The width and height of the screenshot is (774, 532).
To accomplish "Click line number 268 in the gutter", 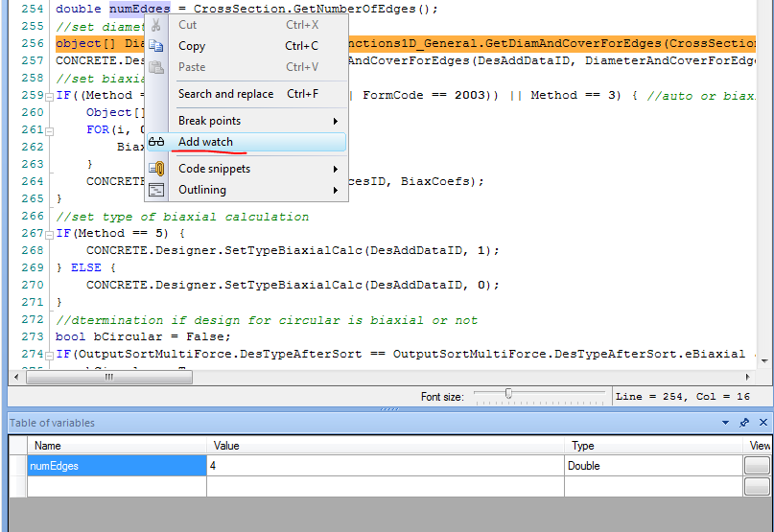I will click(33, 250).
